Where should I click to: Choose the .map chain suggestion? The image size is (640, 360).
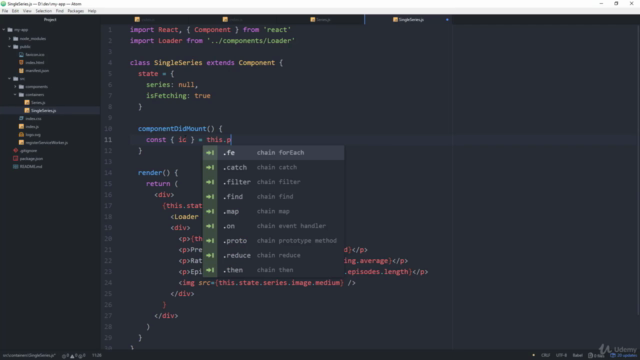tap(273, 211)
